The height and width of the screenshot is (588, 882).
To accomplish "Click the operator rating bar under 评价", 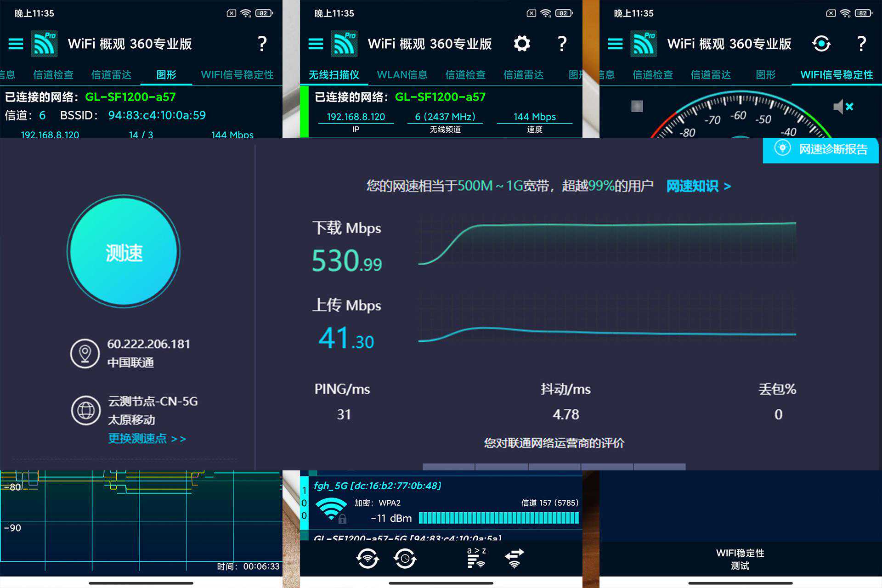I will point(554,466).
